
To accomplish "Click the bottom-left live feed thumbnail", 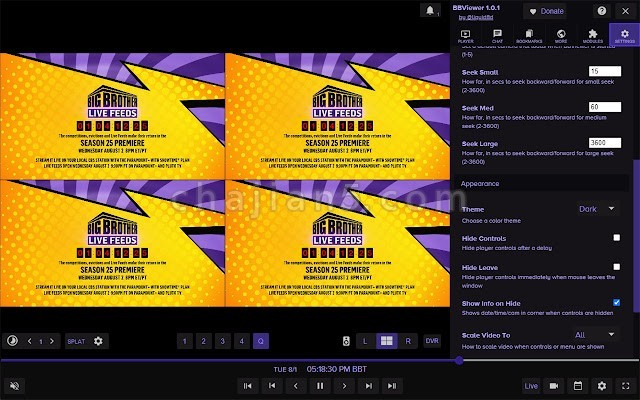I will [112, 243].
